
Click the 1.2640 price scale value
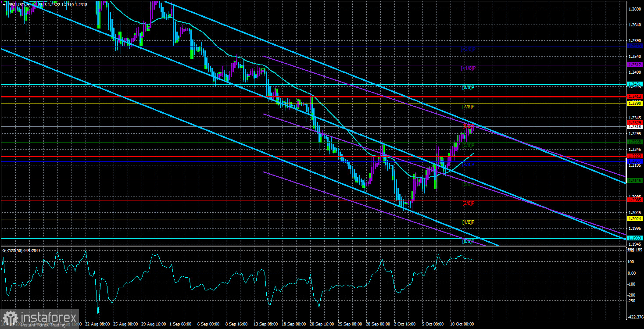click(x=635, y=25)
